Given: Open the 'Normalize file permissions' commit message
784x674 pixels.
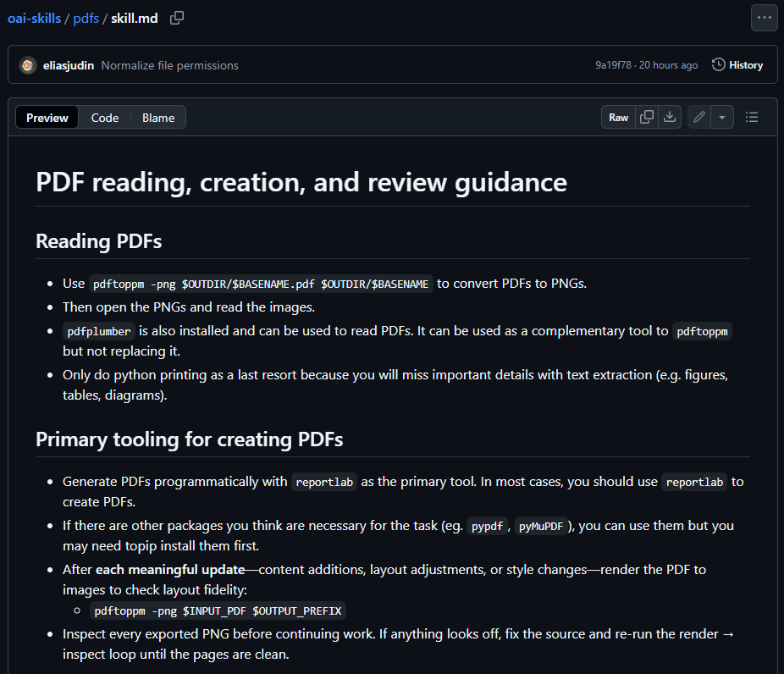Looking at the screenshot, I should [x=169, y=65].
